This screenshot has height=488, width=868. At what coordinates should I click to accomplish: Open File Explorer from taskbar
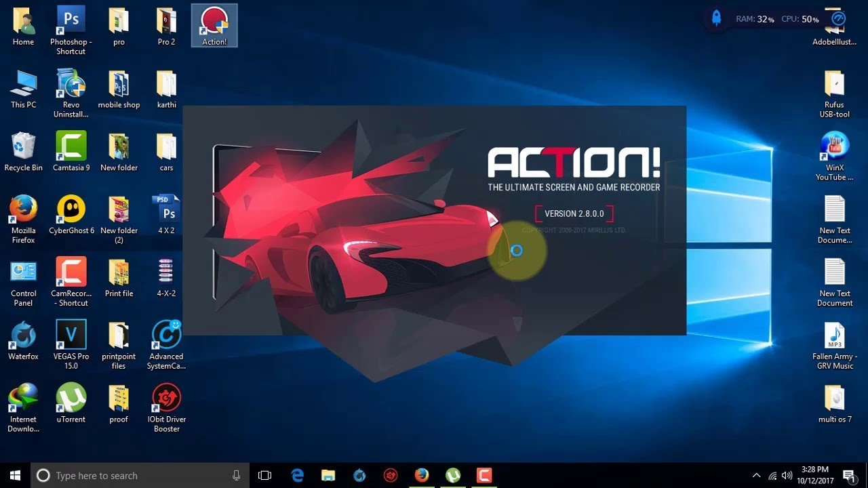328,475
